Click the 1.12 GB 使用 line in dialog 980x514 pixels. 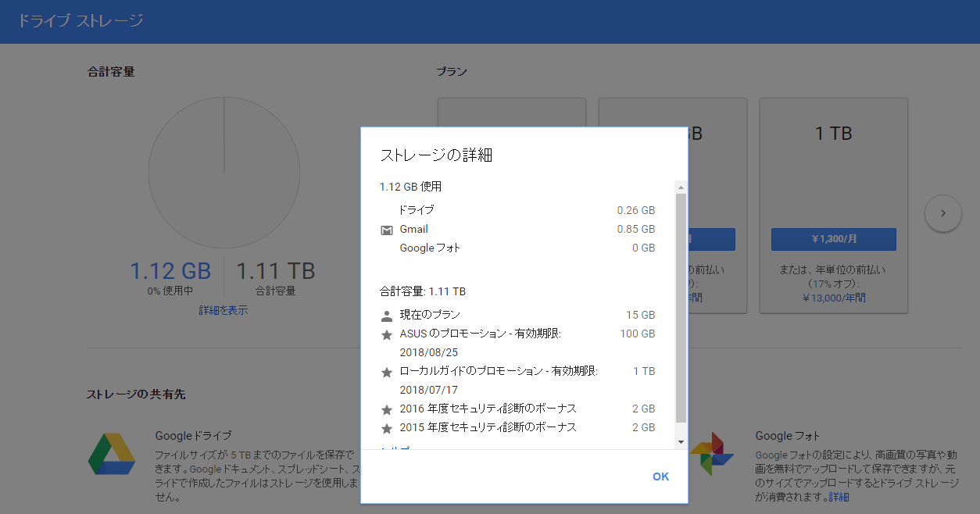[411, 187]
